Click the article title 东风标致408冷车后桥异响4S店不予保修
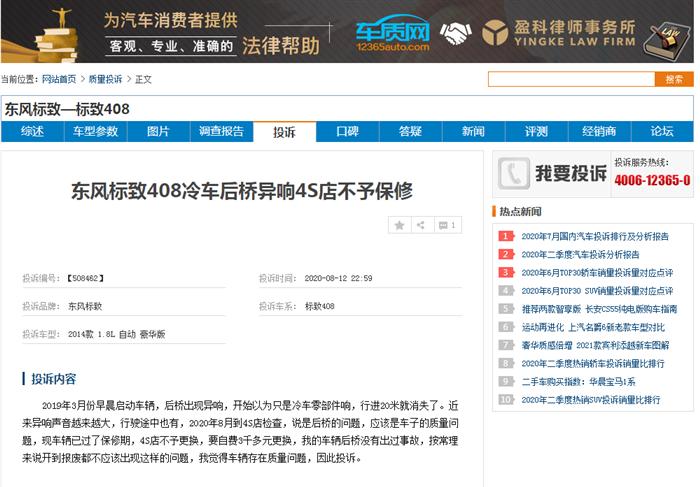The height and width of the screenshot is (487, 700). tap(242, 191)
